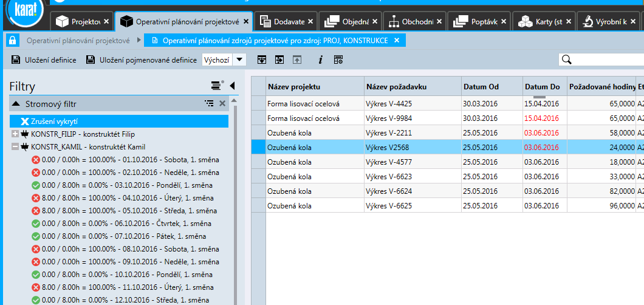Close the Operativní plánování projektové tab
Viewport: 644px width, 305px height.
246,21
